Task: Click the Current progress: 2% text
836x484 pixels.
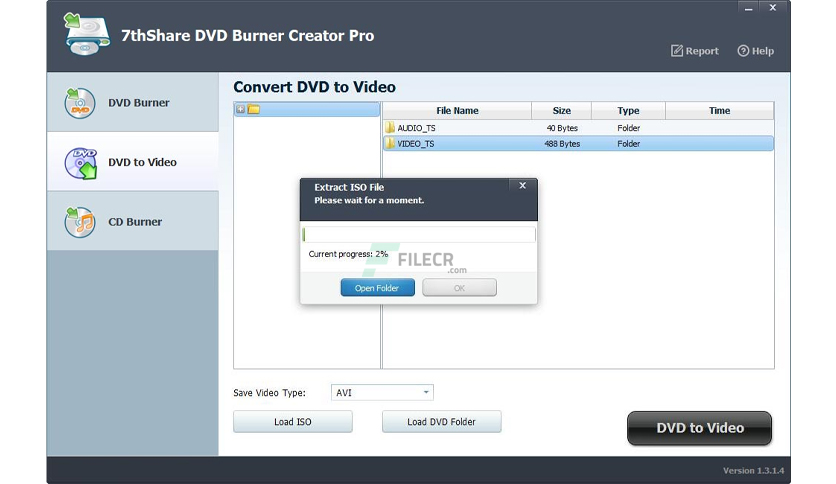Action: [348, 254]
